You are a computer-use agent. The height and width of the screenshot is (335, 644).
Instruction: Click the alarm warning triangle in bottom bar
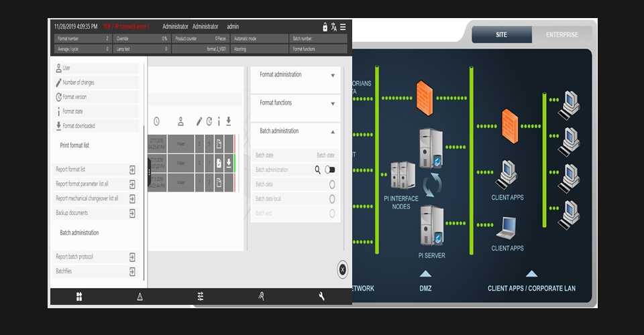pos(140,296)
